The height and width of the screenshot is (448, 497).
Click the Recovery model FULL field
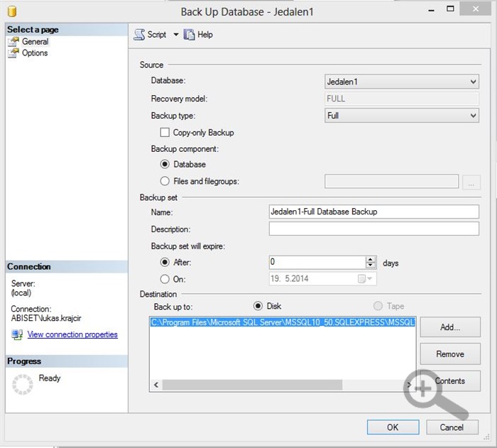402,99
